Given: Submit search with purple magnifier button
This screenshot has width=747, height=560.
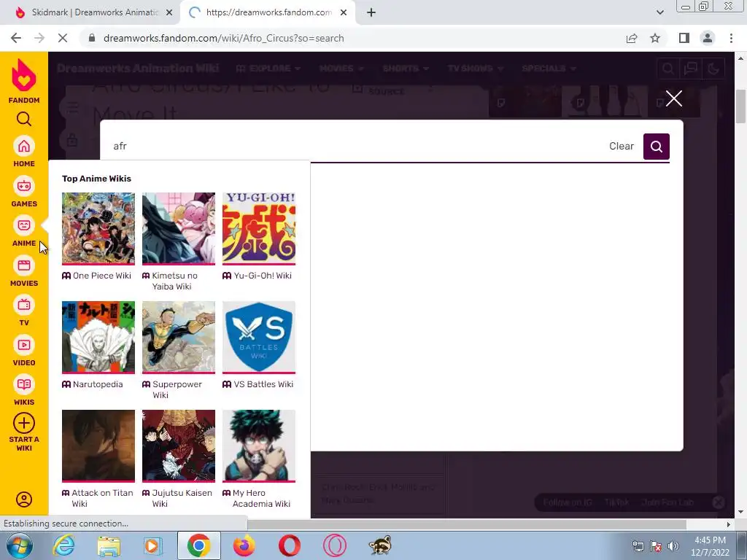Looking at the screenshot, I should pos(656,146).
